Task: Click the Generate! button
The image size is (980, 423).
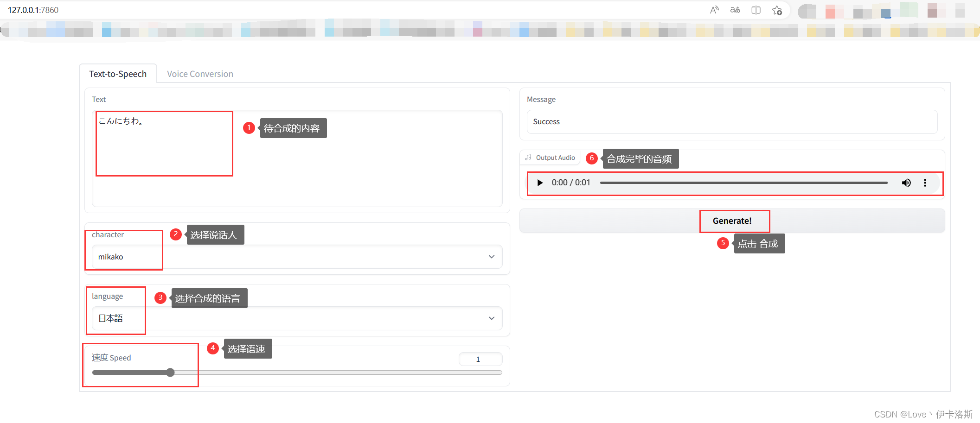Action: (732, 221)
